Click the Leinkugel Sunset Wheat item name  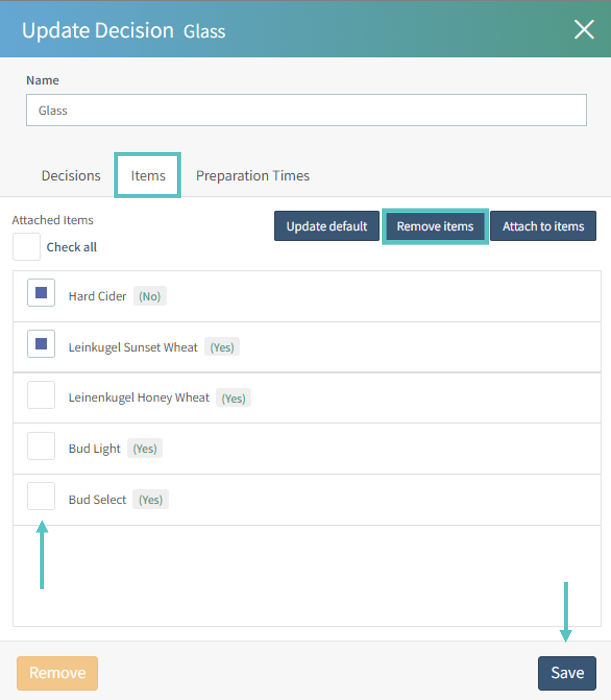coord(133,347)
